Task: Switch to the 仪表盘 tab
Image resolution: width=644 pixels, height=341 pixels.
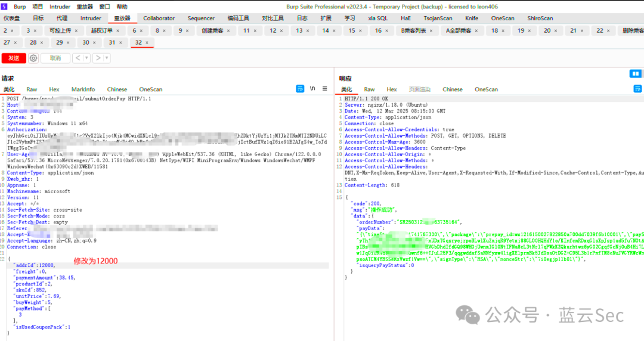Action: (x=11, y=18)
